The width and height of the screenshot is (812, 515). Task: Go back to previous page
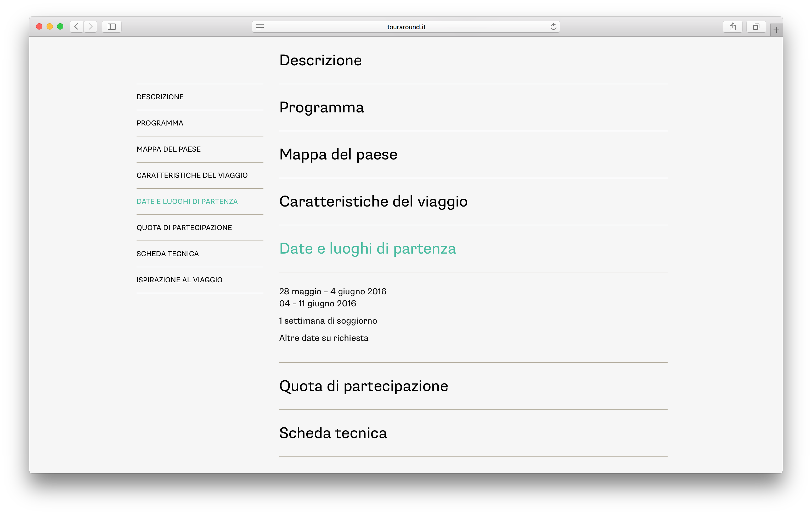click(x=77, y=27)
